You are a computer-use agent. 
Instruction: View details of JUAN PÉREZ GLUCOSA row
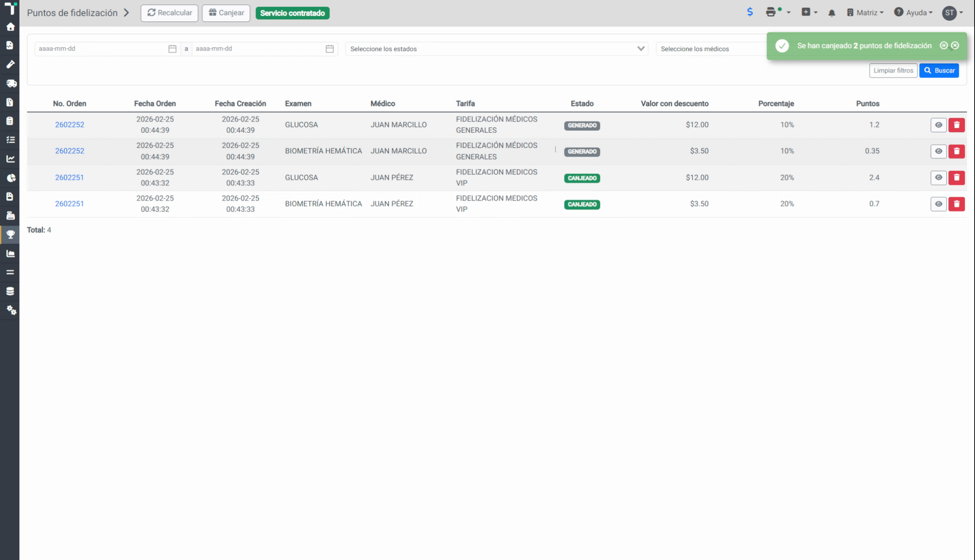(938, 178)
